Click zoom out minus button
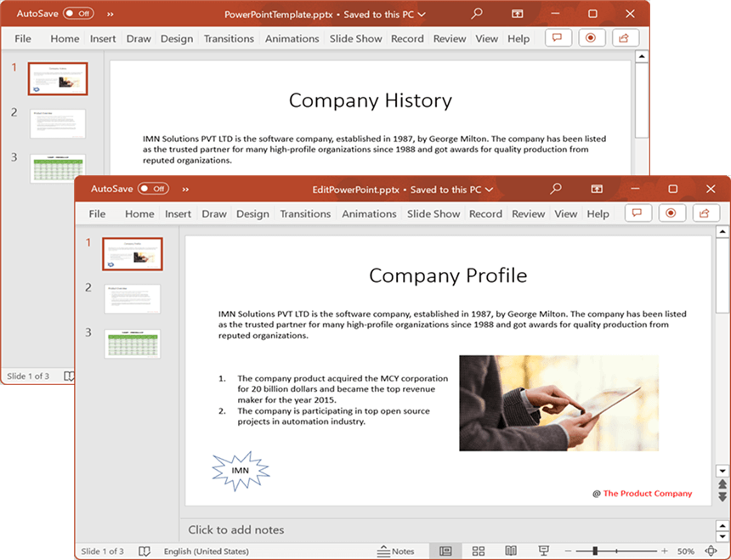Viewport: 731px width, 560px height. (568, 552)
